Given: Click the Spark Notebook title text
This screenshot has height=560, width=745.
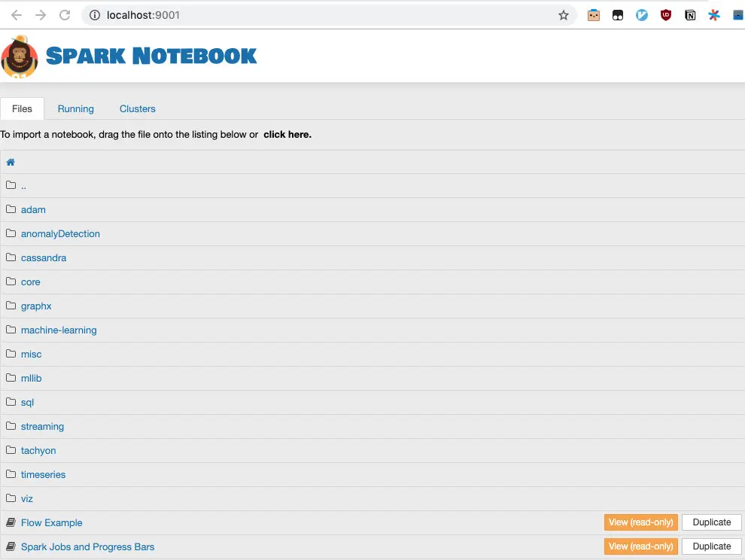Looking at the screenshot, I should tap(151, 56).
